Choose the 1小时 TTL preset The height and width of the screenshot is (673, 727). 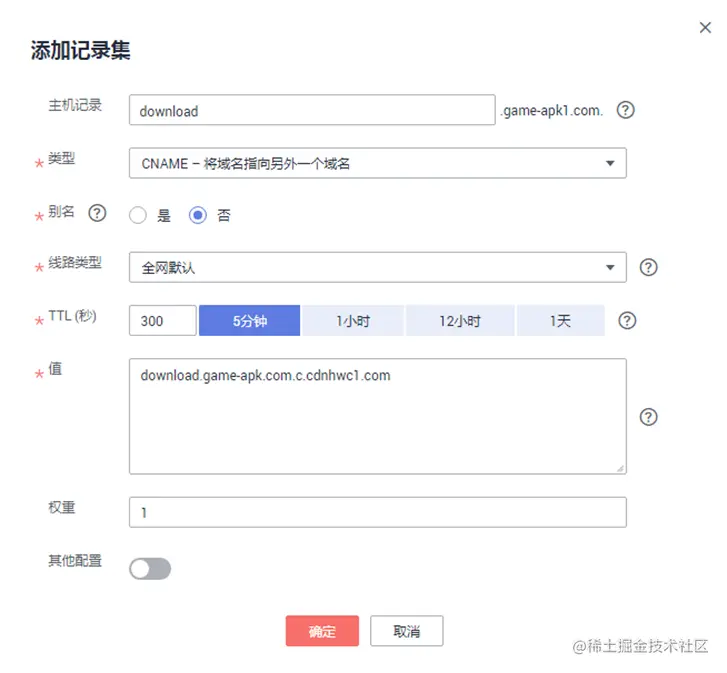click(353, 321)
